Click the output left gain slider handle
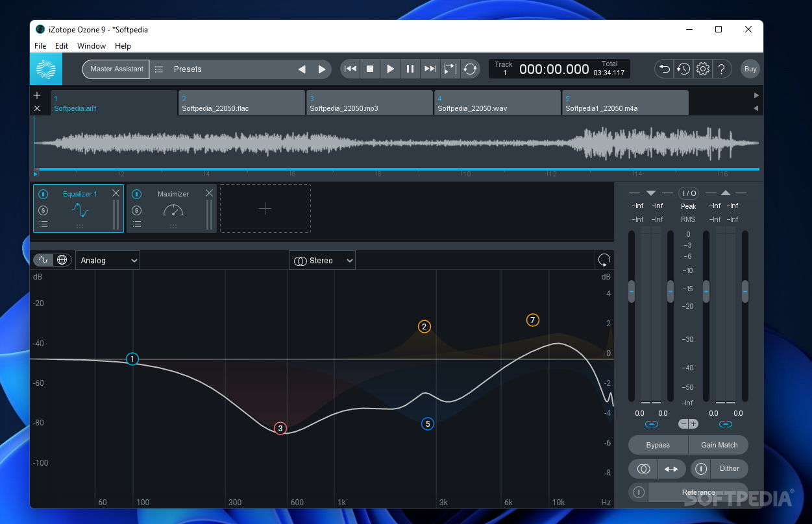Screen dimensions: 812x524 coord(706,291)
